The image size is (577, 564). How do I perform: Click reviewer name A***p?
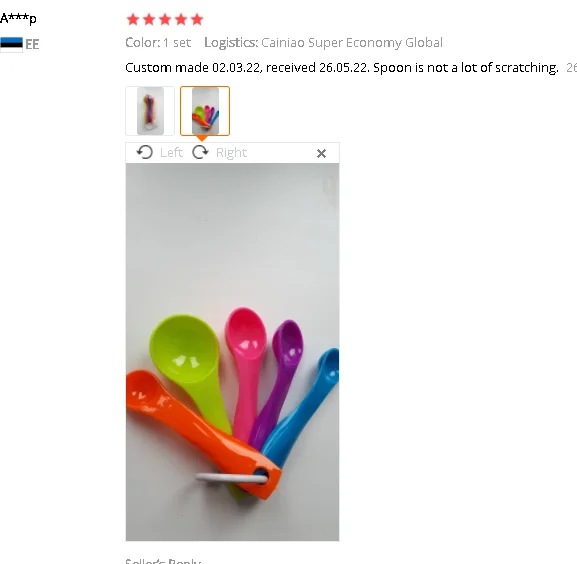coord(18,18)
